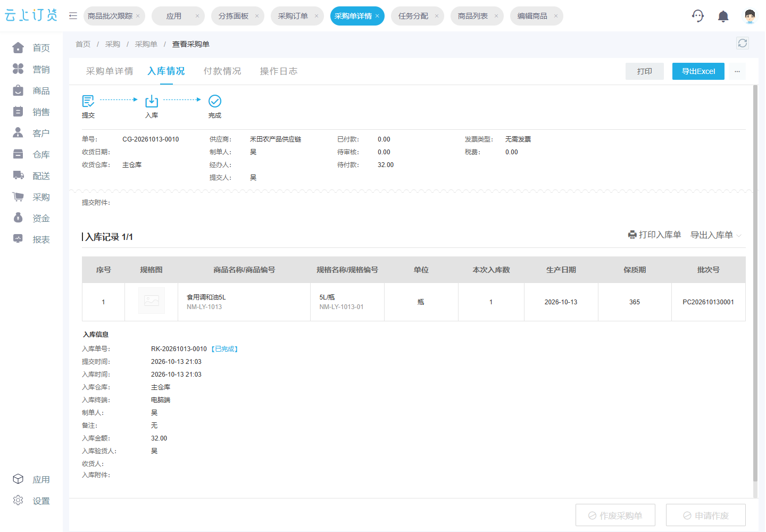766x532 pixels.
Task: Open the 分拣面板 top tab
Action: [234, 16]
